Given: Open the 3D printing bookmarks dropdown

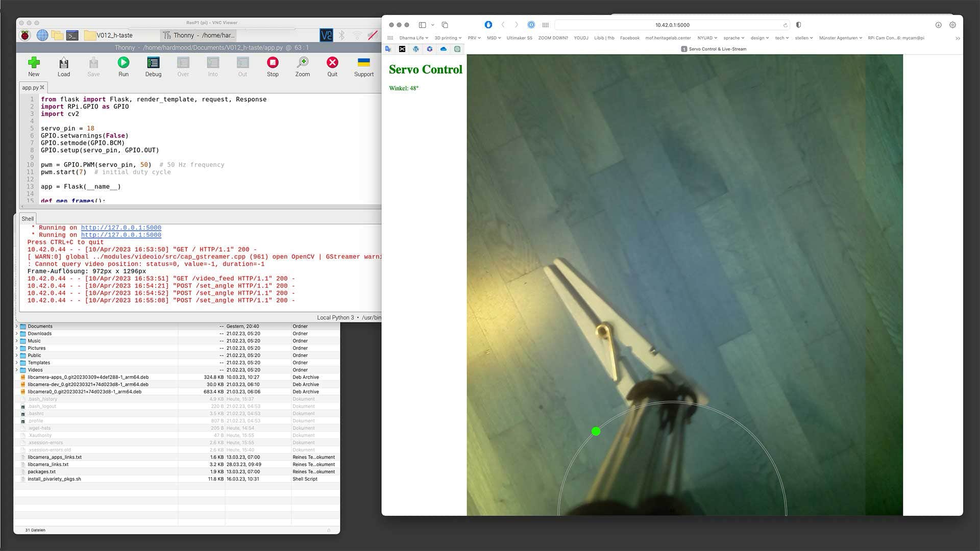Looking at the screenshot, I should click(x=448, y=38).
